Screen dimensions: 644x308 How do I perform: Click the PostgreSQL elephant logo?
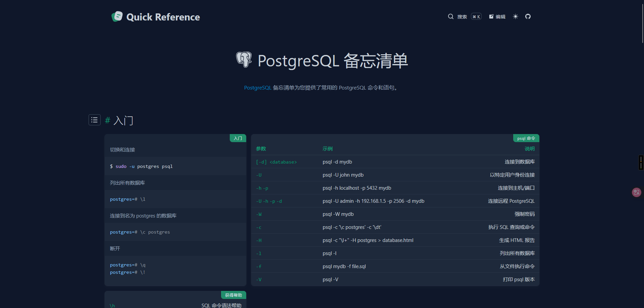(244, 60)
